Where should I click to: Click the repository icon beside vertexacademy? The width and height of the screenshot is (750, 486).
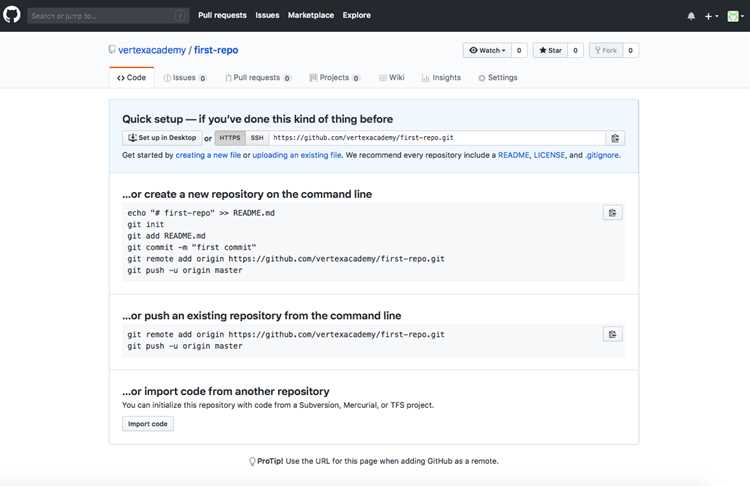(x=112, y=49)
